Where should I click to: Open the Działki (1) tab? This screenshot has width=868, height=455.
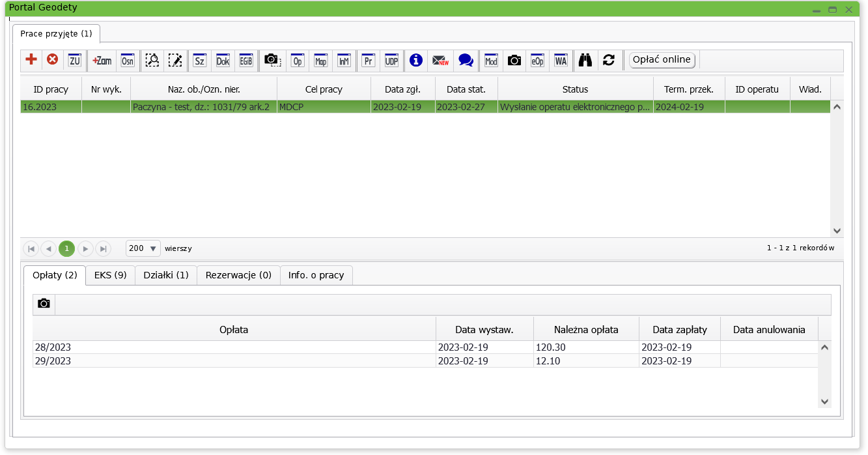pyautogui.click(x=165, y=275)
